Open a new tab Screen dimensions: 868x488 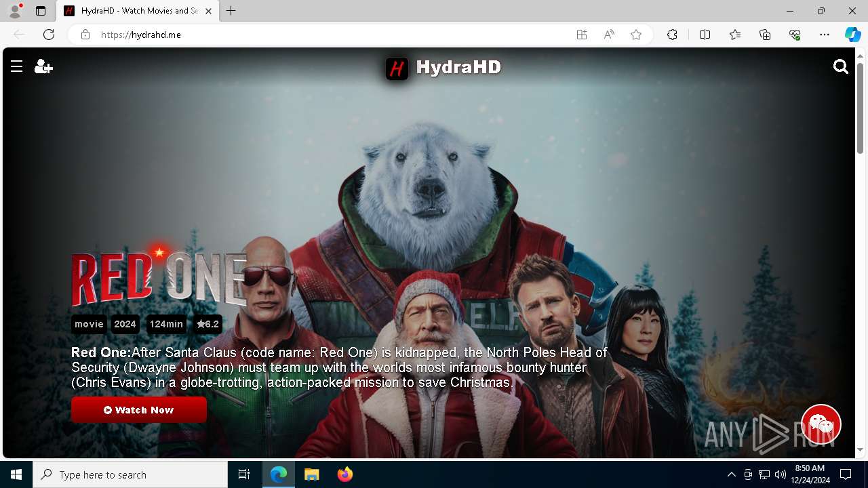tap(231, 11)
